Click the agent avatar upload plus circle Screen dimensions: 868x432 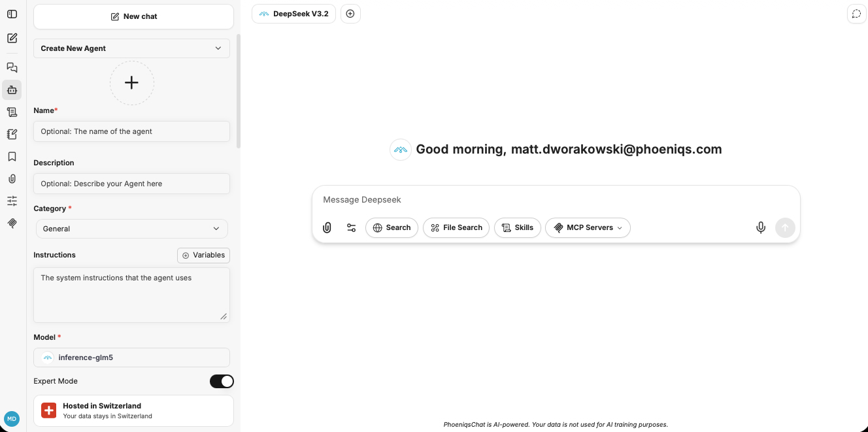[x=131, y=83]
